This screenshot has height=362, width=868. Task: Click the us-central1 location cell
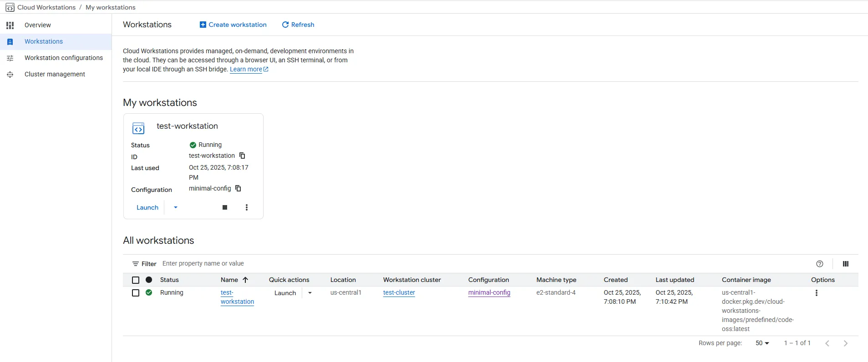(346, 293)
